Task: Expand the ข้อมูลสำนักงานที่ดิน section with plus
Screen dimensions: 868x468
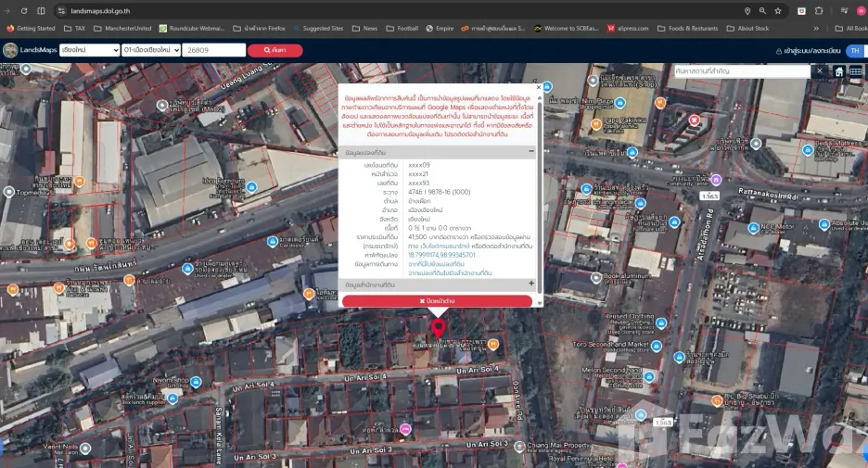Action: click(531, 284)
